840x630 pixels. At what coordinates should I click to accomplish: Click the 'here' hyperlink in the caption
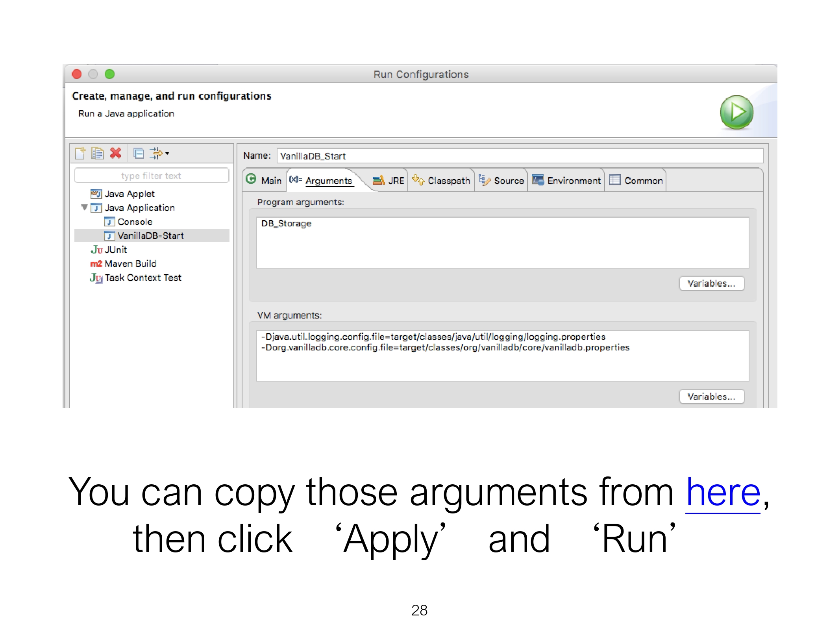click(x=723, y=492)
